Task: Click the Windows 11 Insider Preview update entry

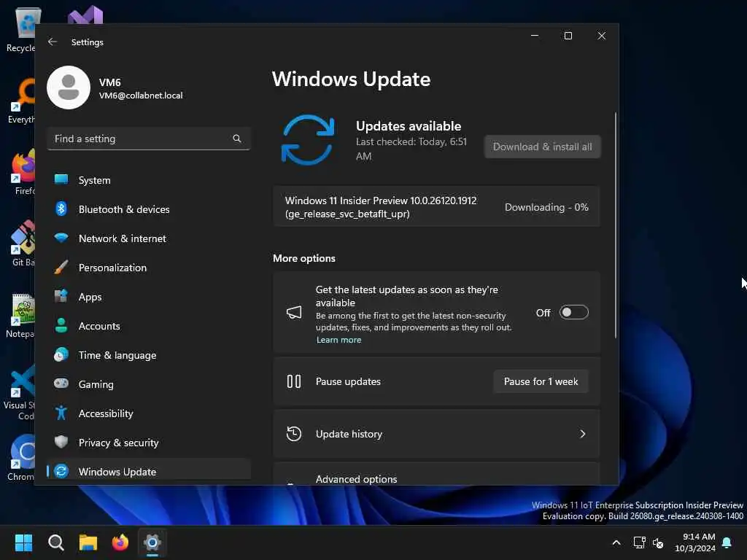Action: pos(436,207)
